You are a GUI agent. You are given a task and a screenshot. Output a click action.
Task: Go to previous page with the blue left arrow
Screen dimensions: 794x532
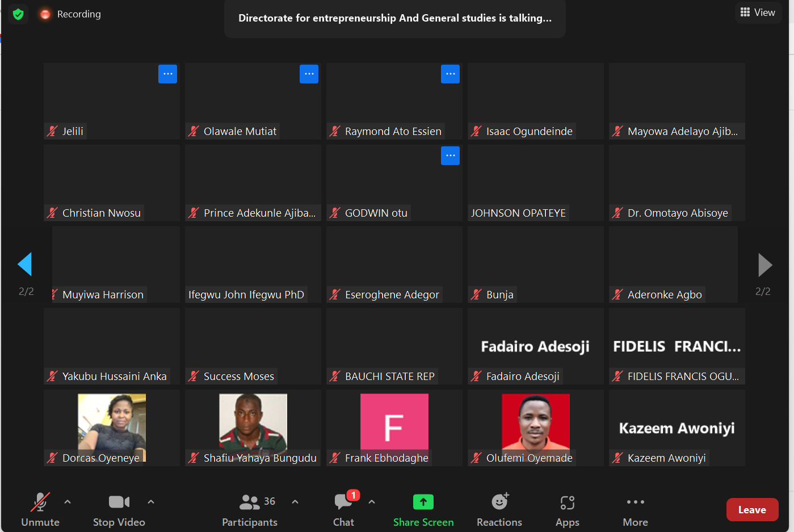(25, 264)
